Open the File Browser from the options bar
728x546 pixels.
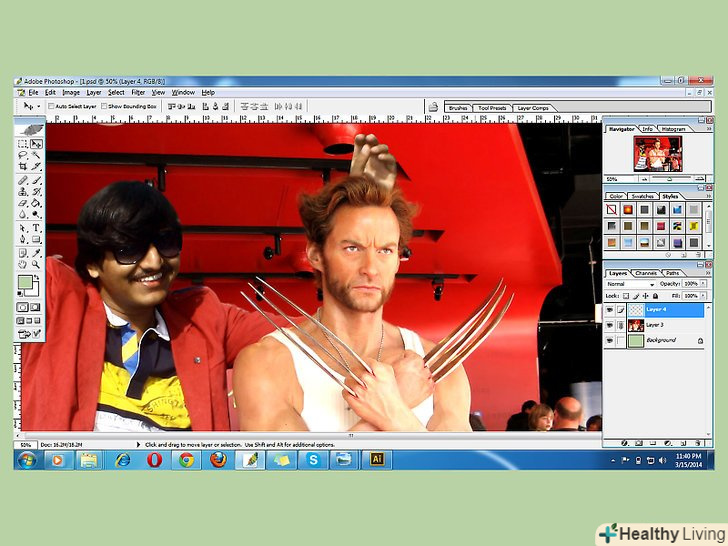click(x=433, y=107)
